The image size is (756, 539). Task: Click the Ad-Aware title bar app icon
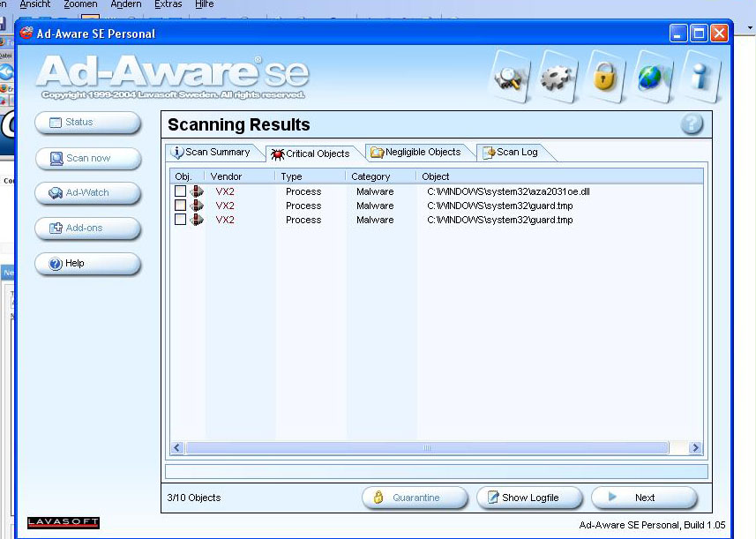tap(26, 34)
